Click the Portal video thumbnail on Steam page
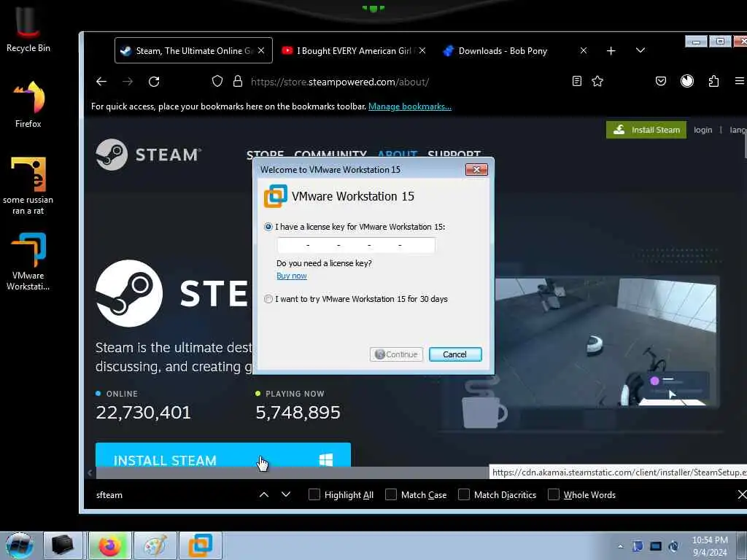The height and width of the screenshot is (560, 747). pos(605,342)
